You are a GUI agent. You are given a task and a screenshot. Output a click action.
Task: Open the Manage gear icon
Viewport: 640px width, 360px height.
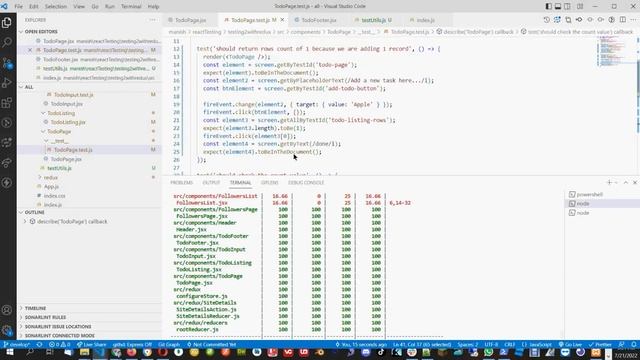[x=7, y=330]
